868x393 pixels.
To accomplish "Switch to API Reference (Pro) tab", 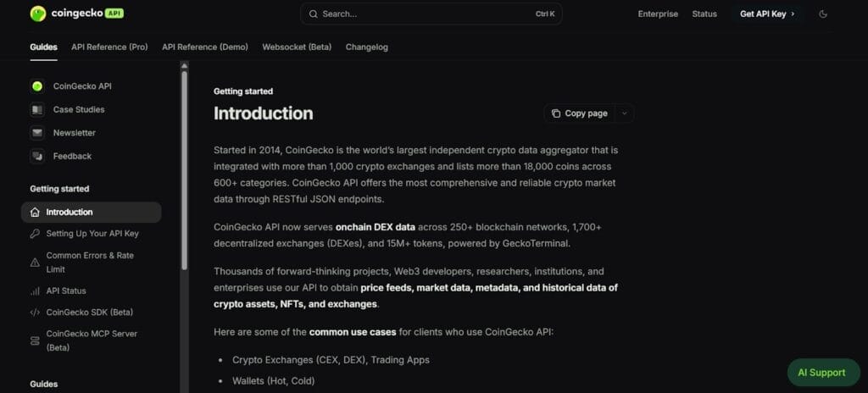I will [109, 47].
